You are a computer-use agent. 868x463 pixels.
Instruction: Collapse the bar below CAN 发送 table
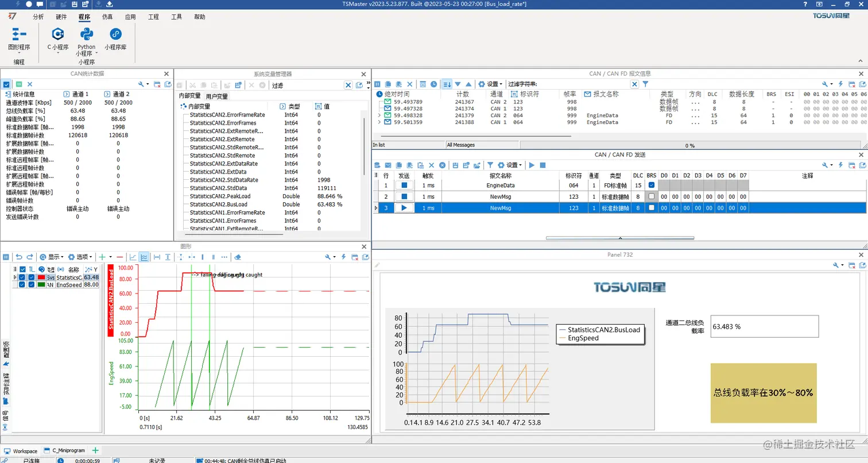pos(620,238)
